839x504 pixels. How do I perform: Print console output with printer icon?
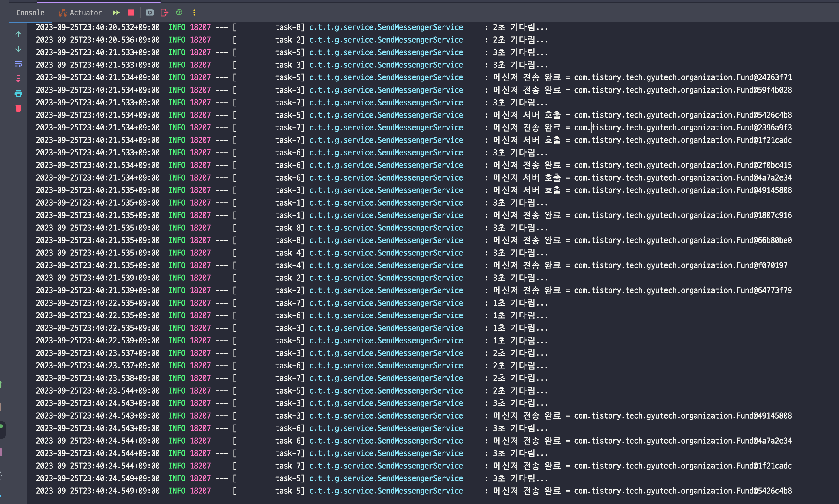18,93
